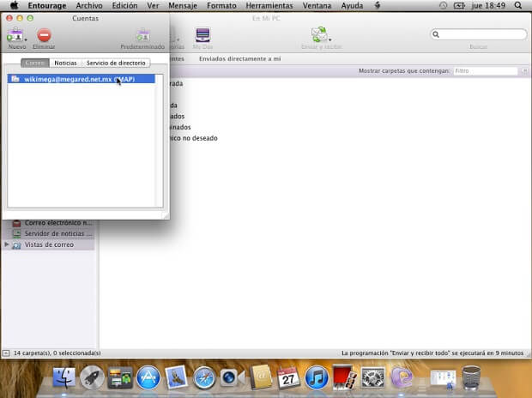The image size is (532, 398).
Task: Open Mail stamp icon in Dock
Action: (176, 377)
